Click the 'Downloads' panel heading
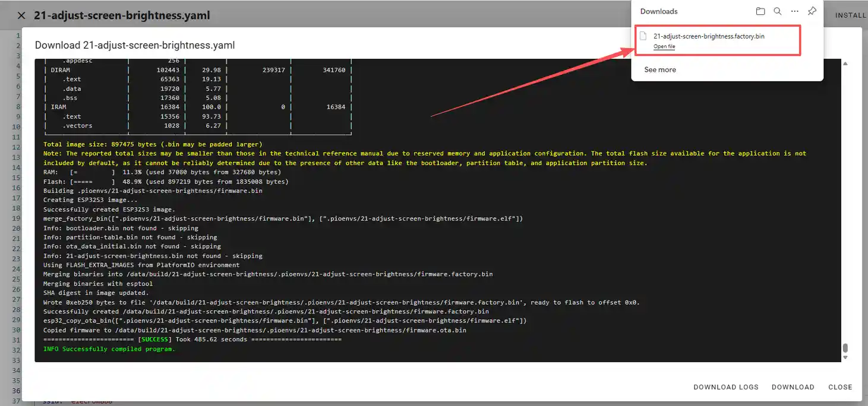Screen dimensions: 868x406 tap(658, 11)
